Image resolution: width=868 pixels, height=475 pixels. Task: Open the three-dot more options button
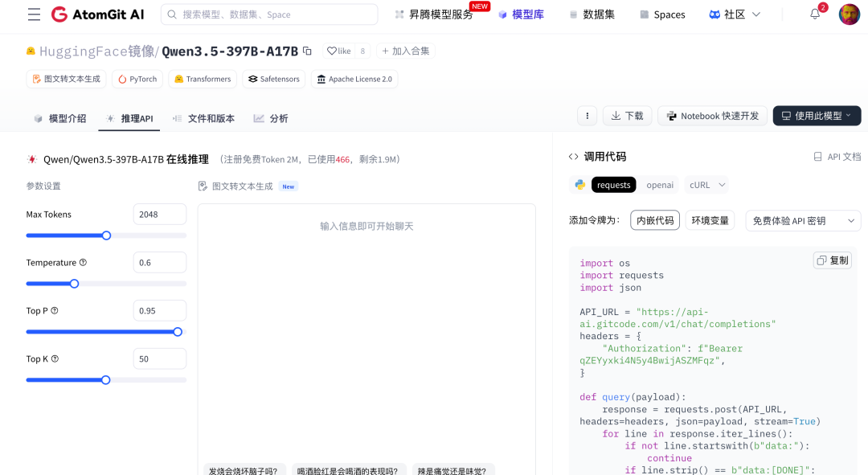588,116
